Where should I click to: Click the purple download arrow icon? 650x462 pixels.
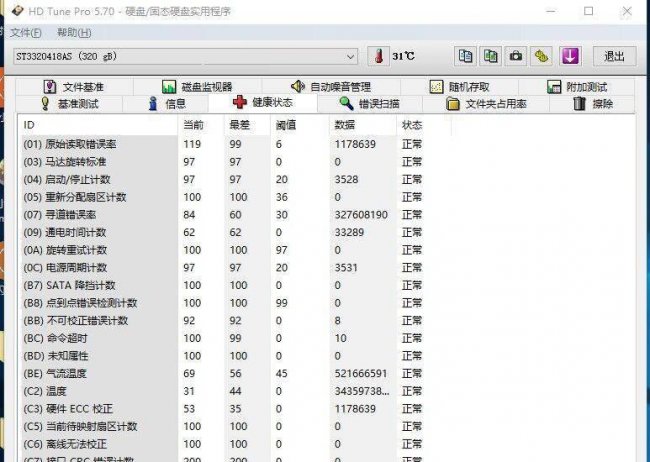(x=570, y=56)
